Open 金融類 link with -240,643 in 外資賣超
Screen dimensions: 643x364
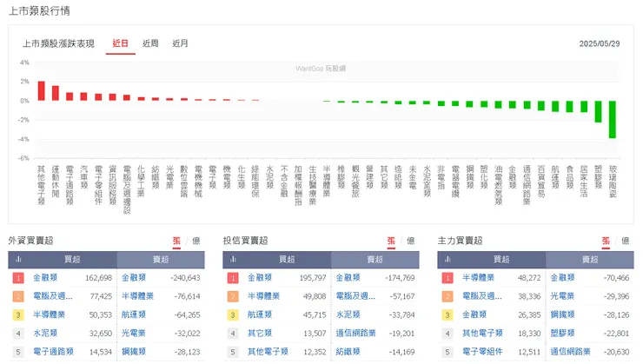click(x=134, y=277)
